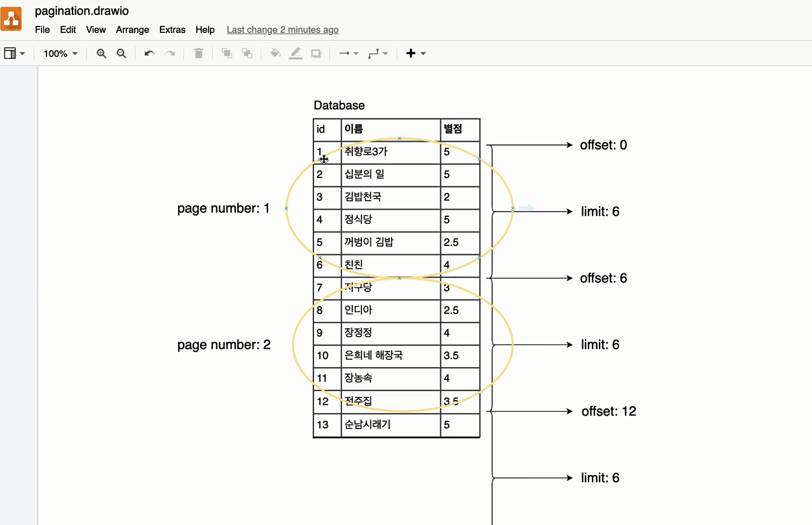Screen dimensions: 812x525
Task: Expand the connection arrow style dropdown
Action: click(x=348, y=54)
